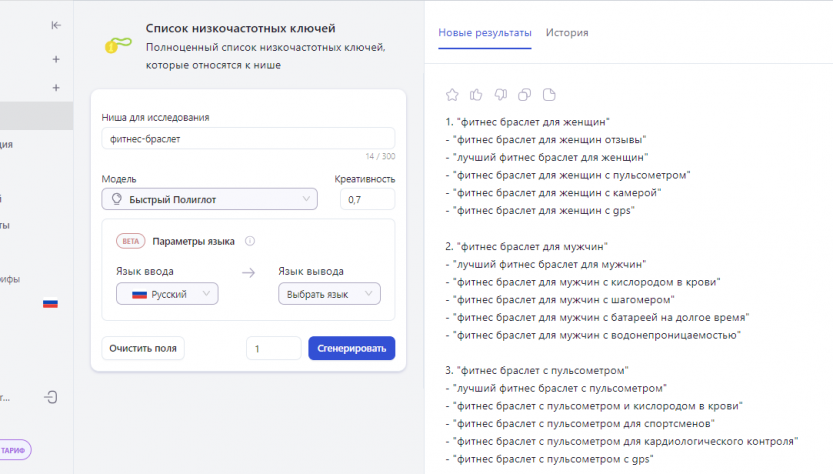The width and height of the screenshot is (833, 474).
Task: Collapse the sidebar with the arrow icon
Action: (56, 26)
